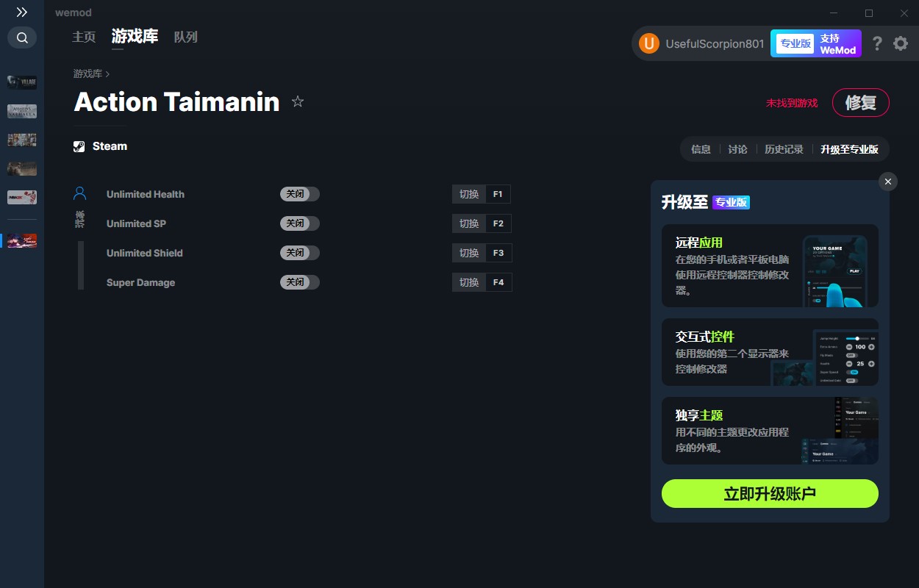Click the 未找到游戏 status text
Viewport: 919px width, 588px height.
click(x=792, y=103)
